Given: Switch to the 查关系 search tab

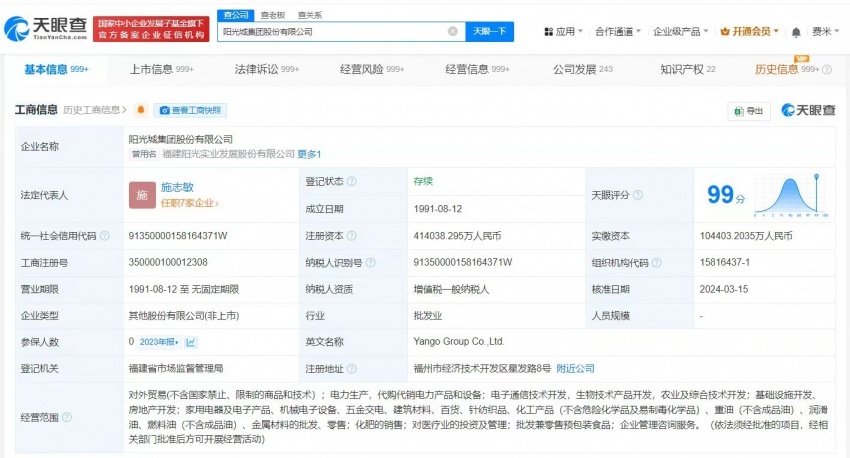Looking at the screenshot, I should pyautogui.click(x=310, y=15).
